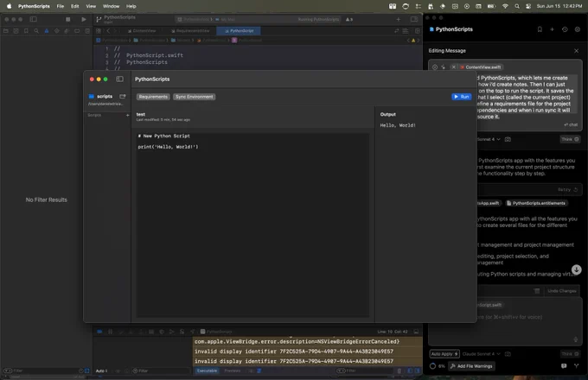The width and height of the screenshot is (588, 380).
Task: Remove the ContentView.swift attachment chip
Action: 453,67
